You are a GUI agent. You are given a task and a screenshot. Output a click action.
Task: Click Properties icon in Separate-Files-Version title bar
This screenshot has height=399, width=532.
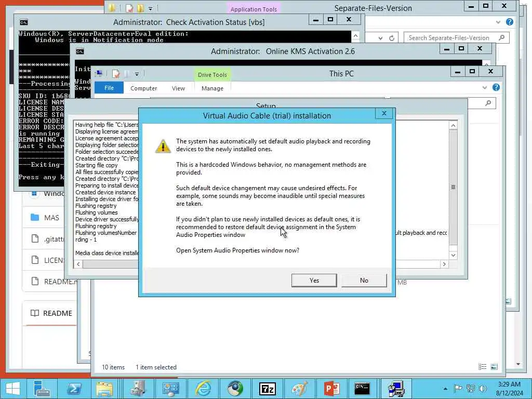coord(129,8)
